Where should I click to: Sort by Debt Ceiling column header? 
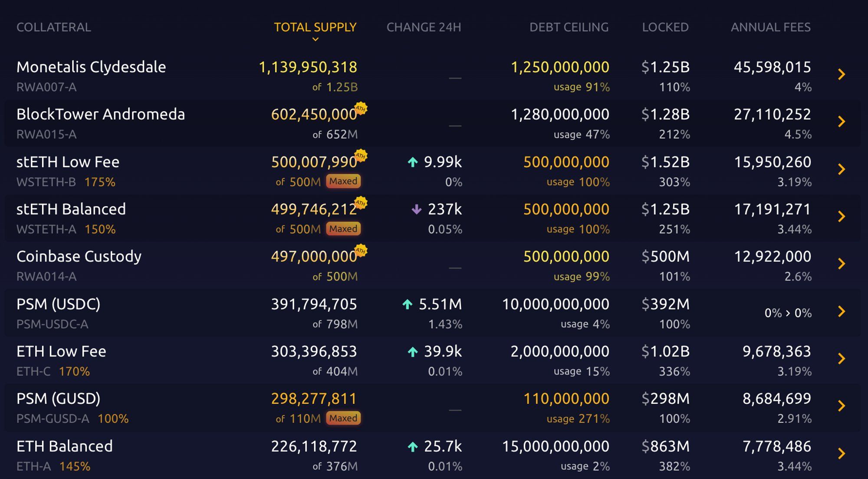pyautogui.click(x=569, y=27)
